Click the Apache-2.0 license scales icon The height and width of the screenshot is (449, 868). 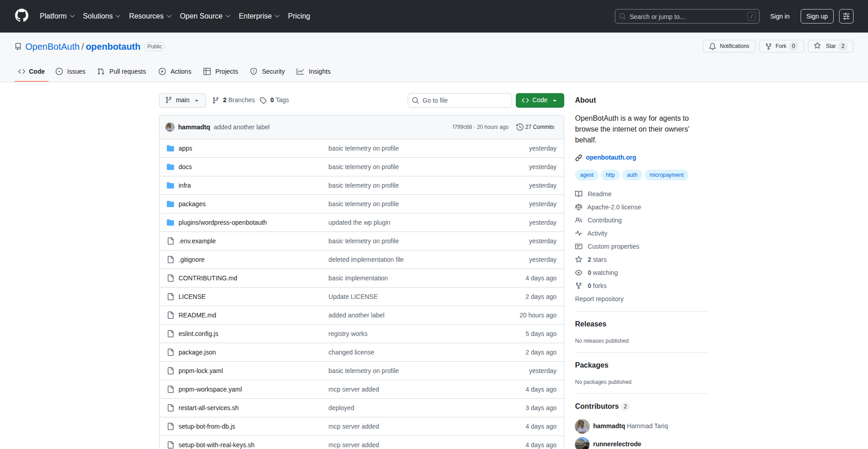[x=579, y=207]
